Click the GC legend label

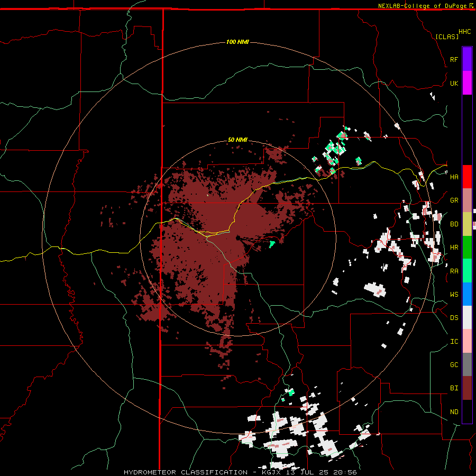(x=454, y=365)
